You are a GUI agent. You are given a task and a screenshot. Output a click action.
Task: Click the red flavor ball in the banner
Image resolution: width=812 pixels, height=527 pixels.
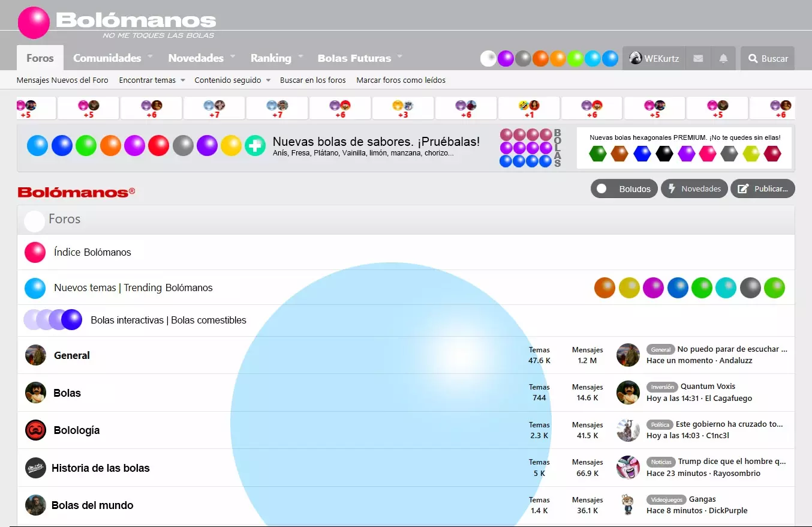(159, 145)
